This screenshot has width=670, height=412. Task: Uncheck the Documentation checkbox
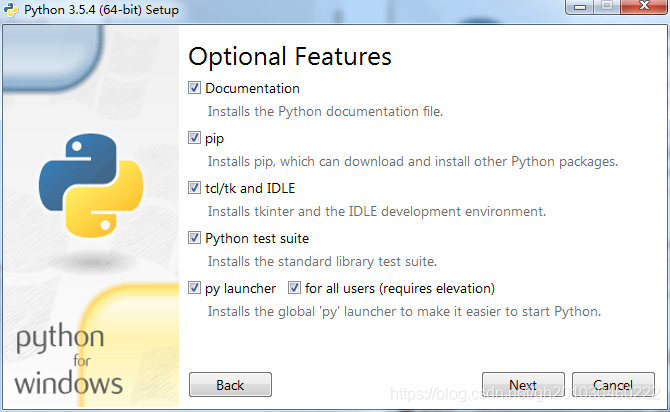click(x=194, y=88)
